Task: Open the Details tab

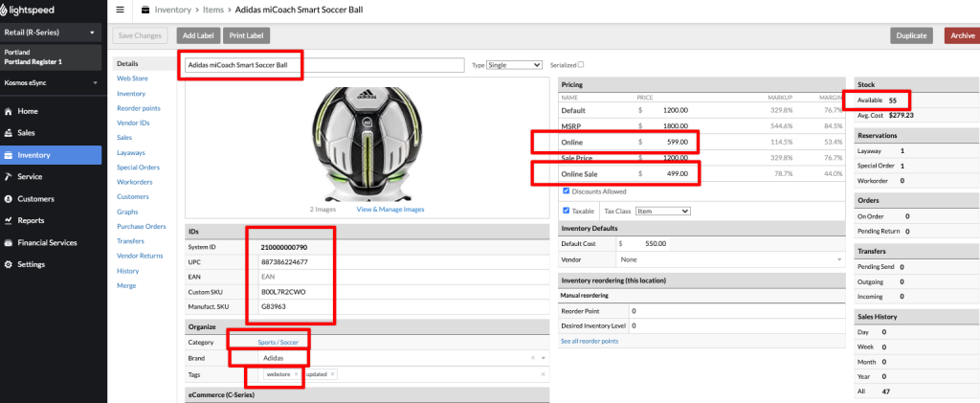Action: pyautogui.click(x=127, y=64)
